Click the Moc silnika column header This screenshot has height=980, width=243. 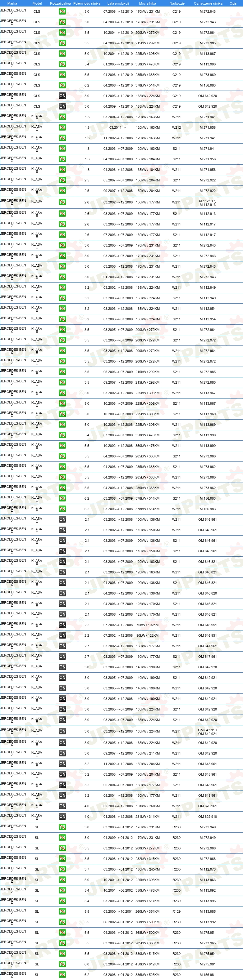(x=147, y=3)
